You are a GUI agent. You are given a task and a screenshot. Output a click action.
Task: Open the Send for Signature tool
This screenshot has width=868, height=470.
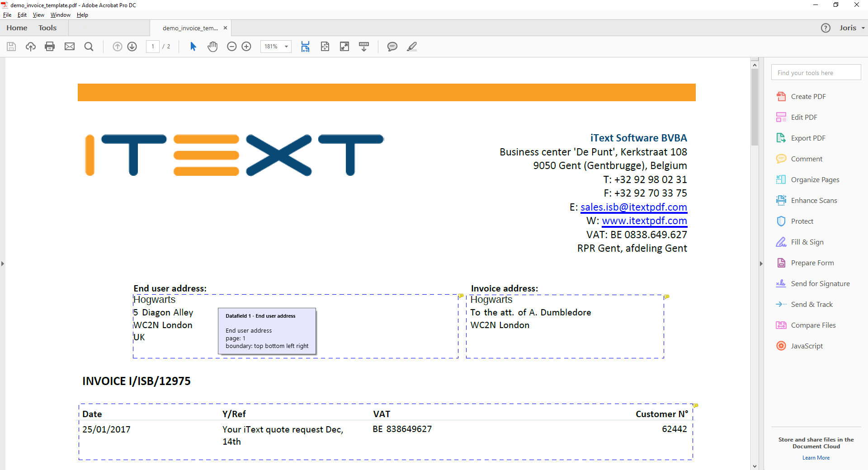[x=819, y=283]
